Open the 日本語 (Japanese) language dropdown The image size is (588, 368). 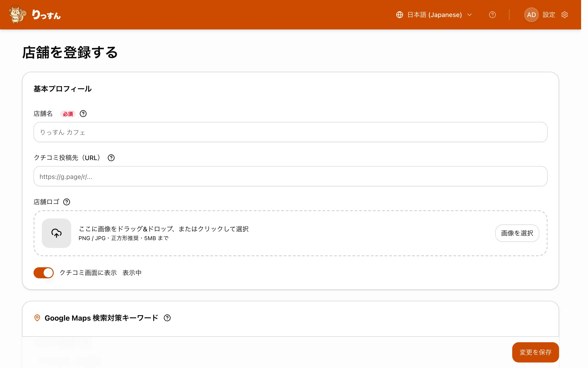(434, 15)
